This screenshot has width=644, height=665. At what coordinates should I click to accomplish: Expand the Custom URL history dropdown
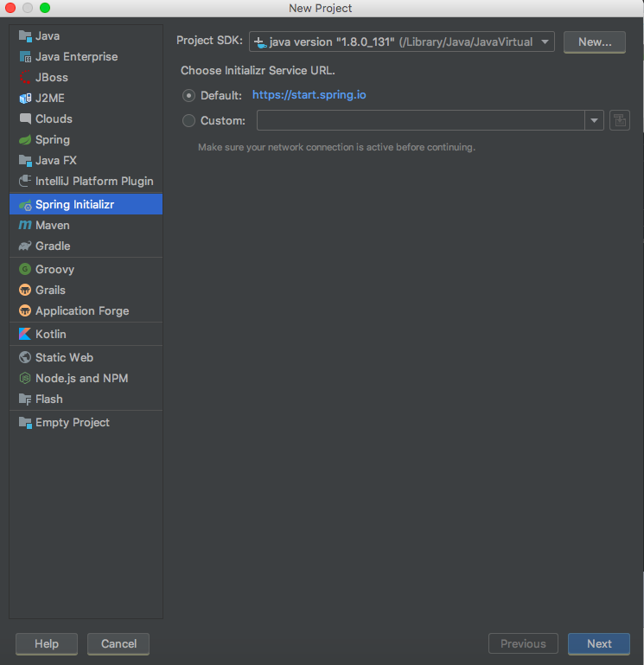pyautogui.click(x=594, y=121)
